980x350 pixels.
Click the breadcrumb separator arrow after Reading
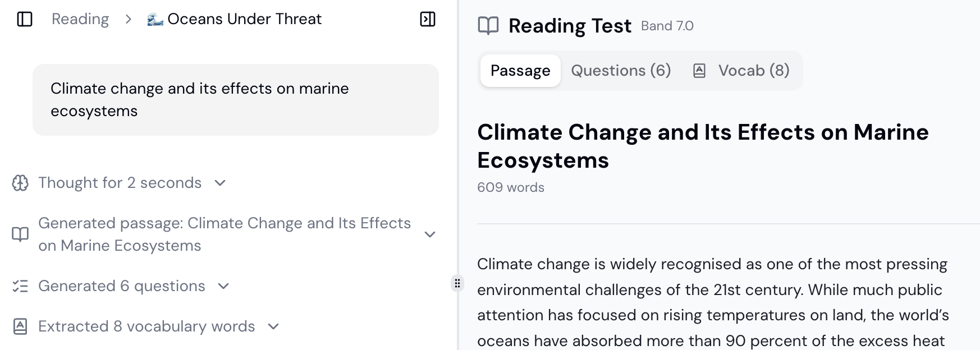[x=129, y=20]
